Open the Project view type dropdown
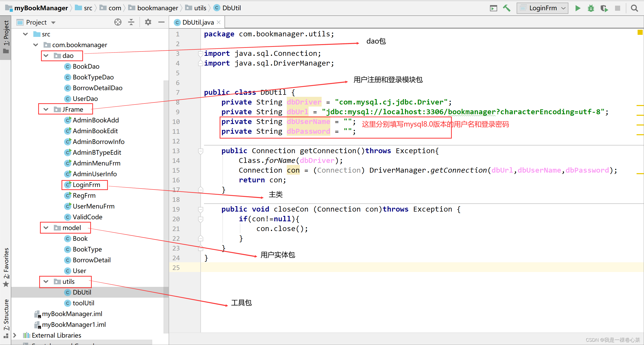The height and width of the screenshot is (345, 644). tap(53, 23)
